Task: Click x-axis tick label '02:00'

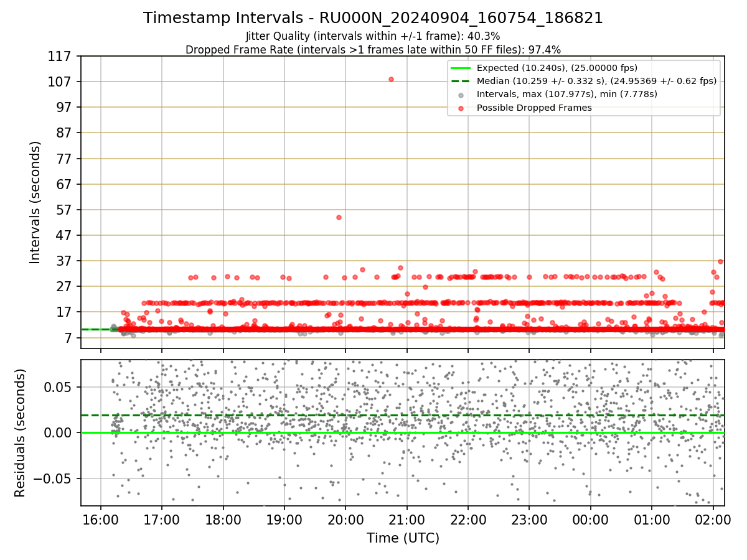Action: pos(713,519)
